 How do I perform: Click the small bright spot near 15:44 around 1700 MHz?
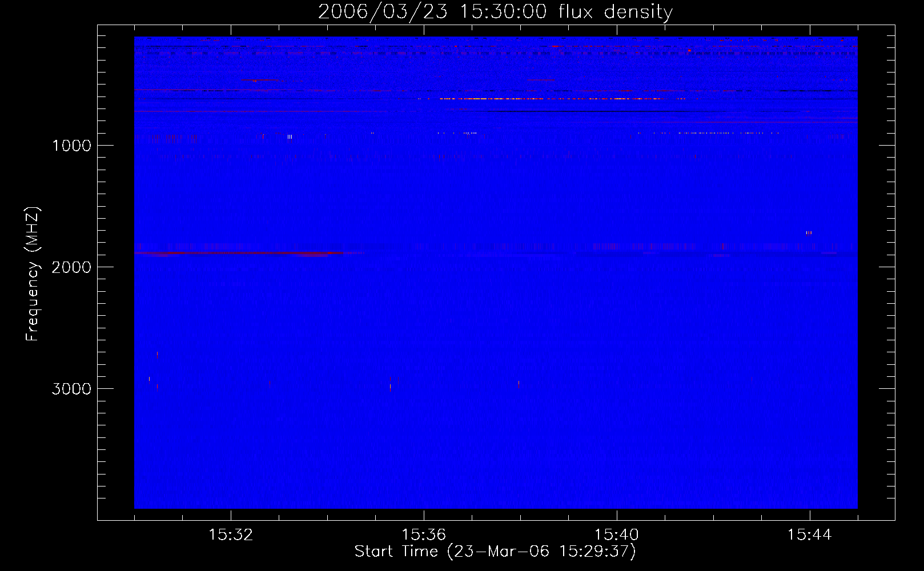[809, 233]
